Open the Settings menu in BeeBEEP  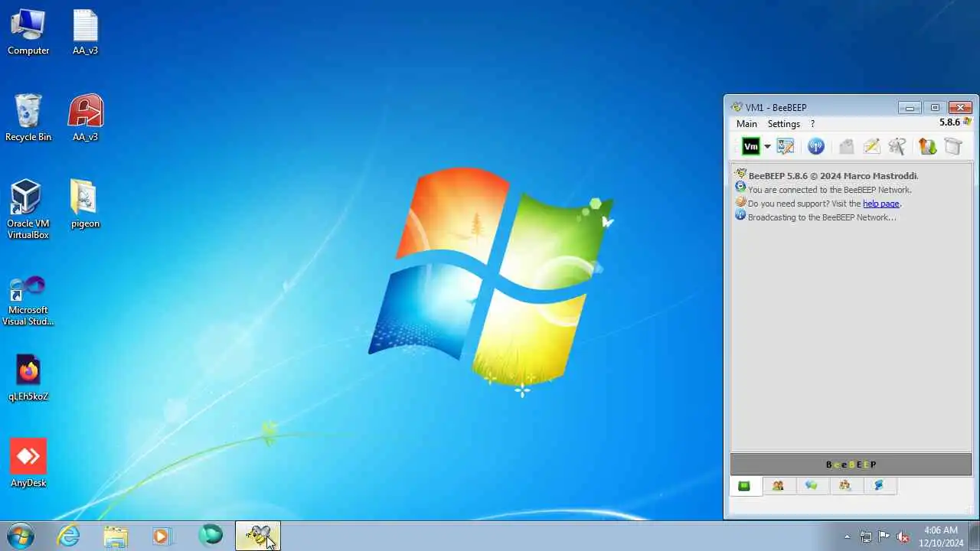click(x=784, y=124)
